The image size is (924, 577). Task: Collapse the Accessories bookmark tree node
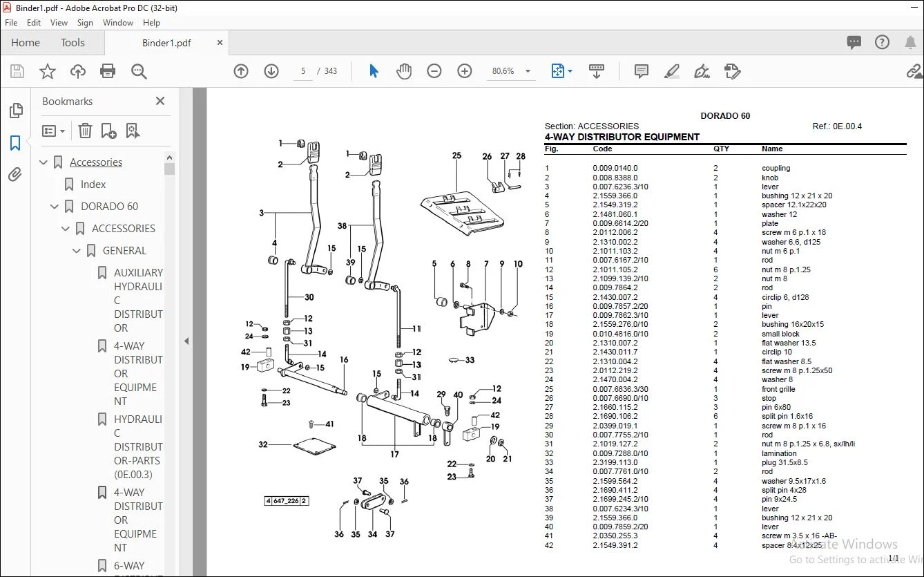point(44,162)
